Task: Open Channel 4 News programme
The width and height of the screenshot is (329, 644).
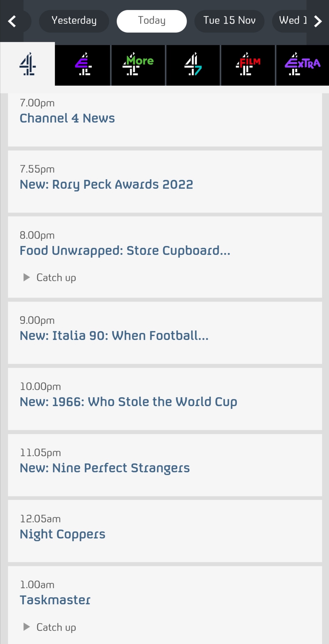Action: [165, 120]
